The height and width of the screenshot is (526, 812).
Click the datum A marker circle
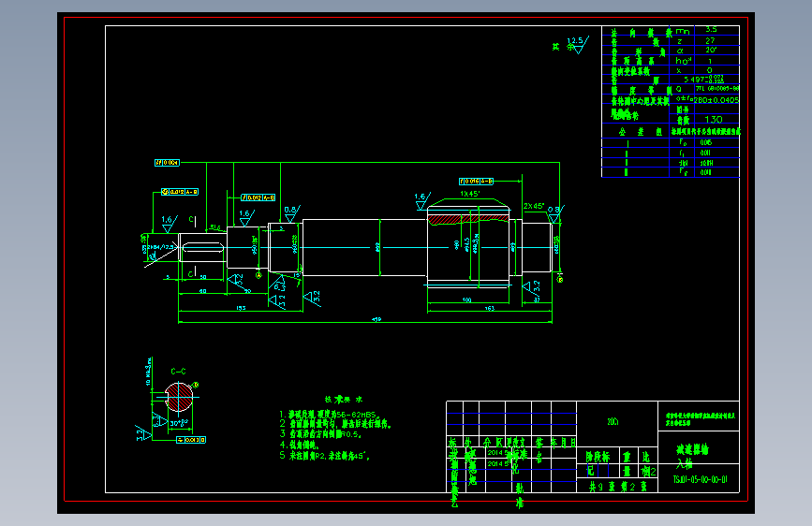coord(258,275)
